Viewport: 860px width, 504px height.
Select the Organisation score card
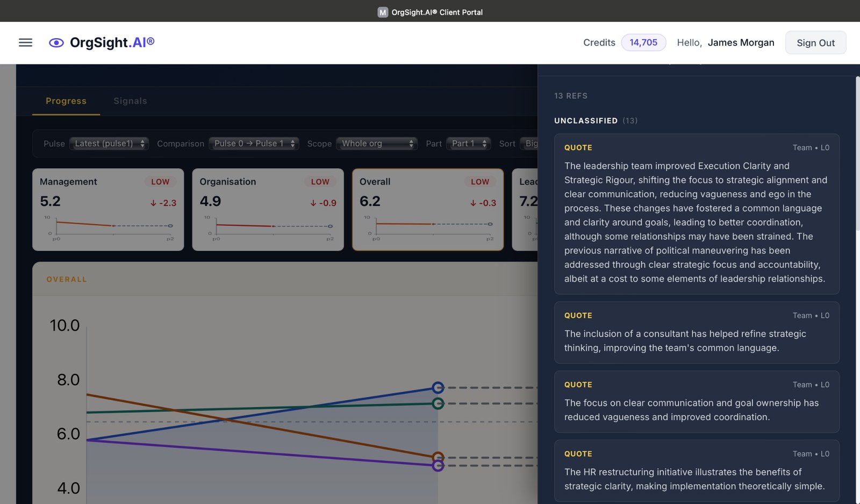pyautogui.click(x=268, y=210)
